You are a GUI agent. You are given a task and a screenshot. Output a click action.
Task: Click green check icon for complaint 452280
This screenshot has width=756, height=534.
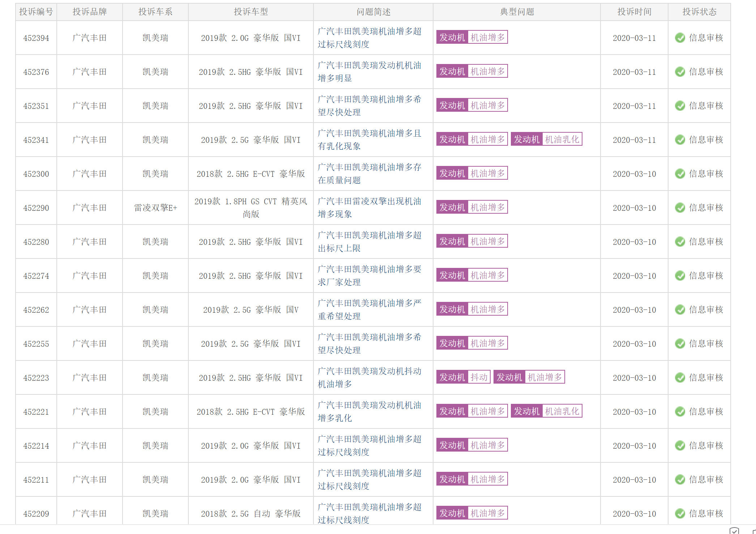click(x=680, y=242)
